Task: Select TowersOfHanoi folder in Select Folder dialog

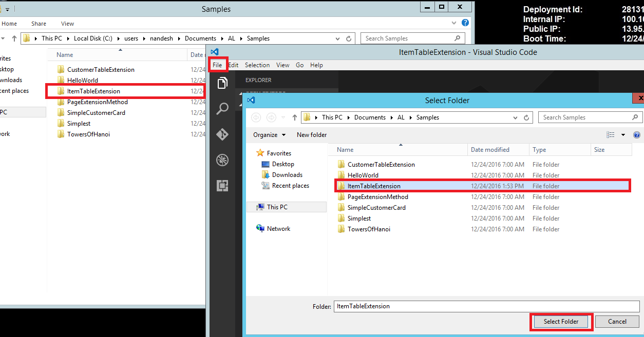Action: pos(369,229)
